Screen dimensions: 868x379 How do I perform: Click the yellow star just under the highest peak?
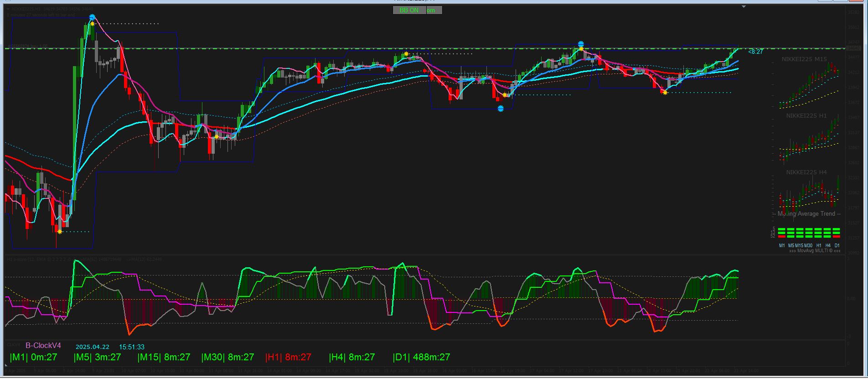tap(93, 24)
